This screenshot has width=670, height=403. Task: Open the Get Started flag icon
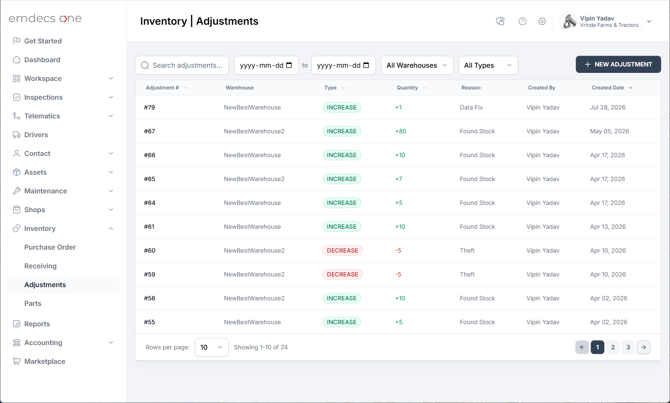point(16,41)
